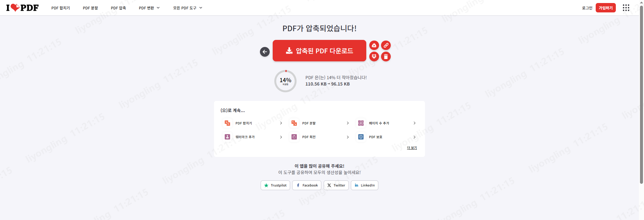The image size is (644, 220).
Task: Go back using the left arrow button
Action: pyautogui.click(x=264, y=52)
